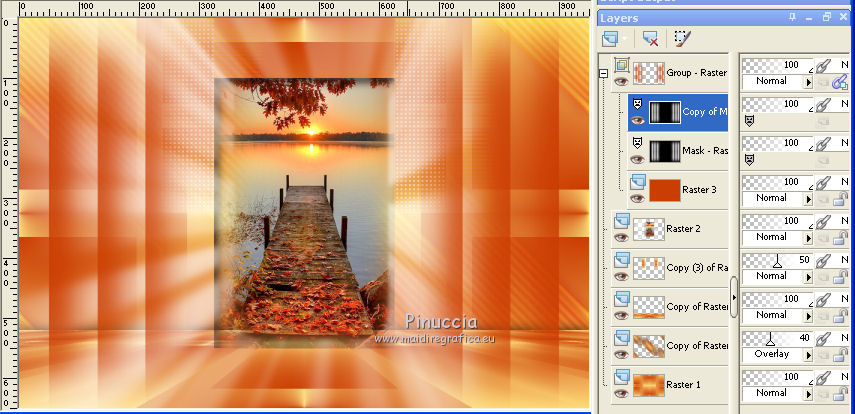Viewport: 855px width, 414px height.
Task: Click the Raster 2 layer thumbnail
Action: click(649, 229)
